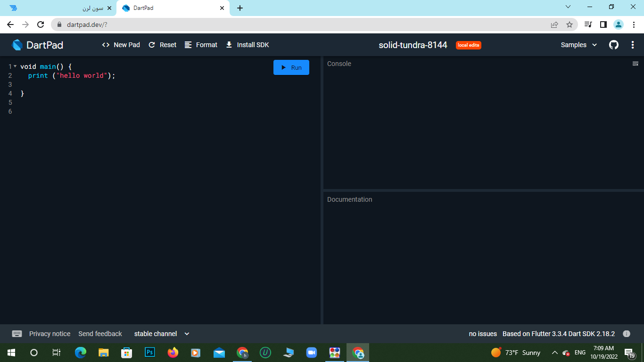Open the GitHub icon link

pyautogui.click(x=614, y=45)
